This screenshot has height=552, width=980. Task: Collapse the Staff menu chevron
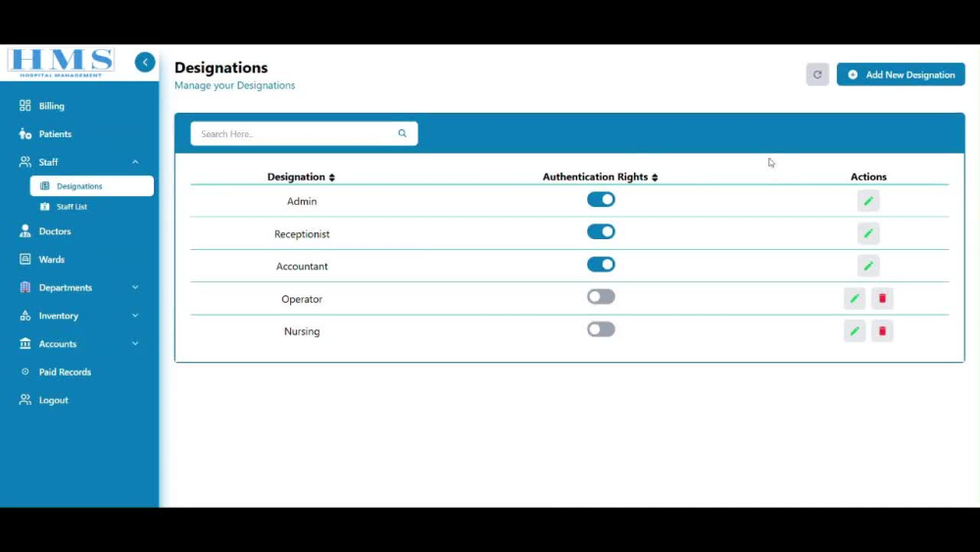point(135,162)
